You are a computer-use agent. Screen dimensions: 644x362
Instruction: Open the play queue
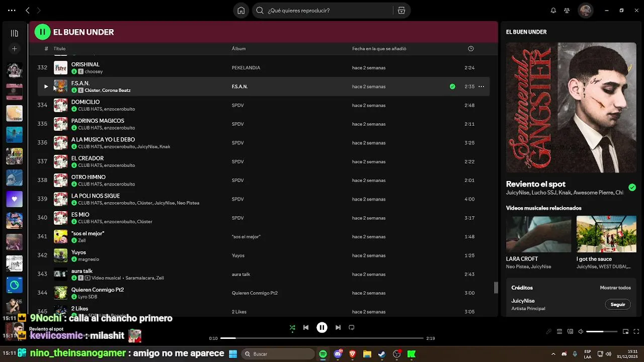tap(559, 332)
